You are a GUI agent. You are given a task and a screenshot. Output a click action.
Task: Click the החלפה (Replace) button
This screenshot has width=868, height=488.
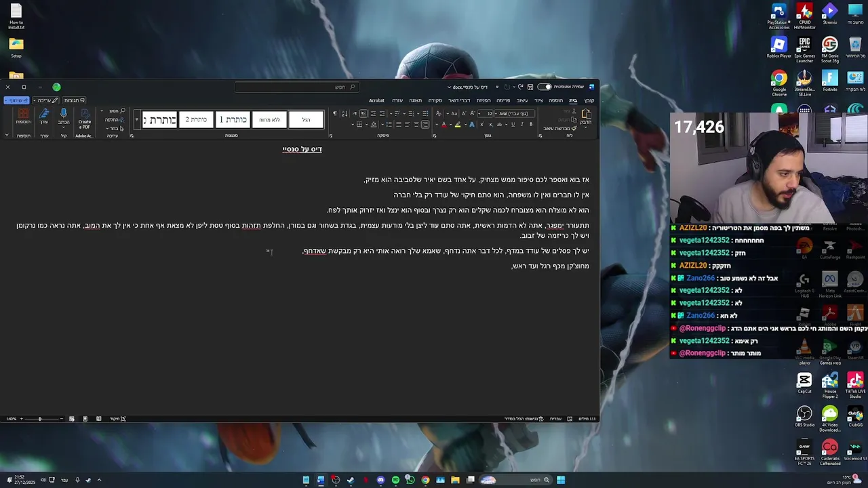click(x=115, y=120)
